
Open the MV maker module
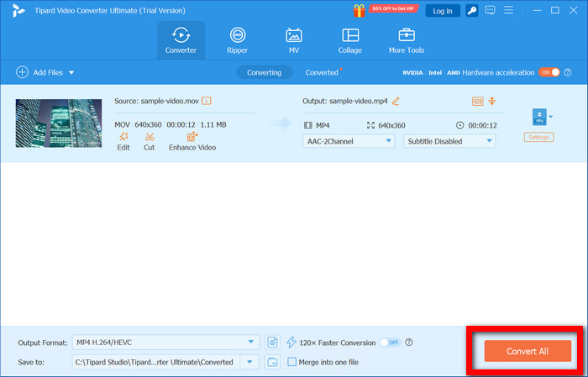(294, 40)
